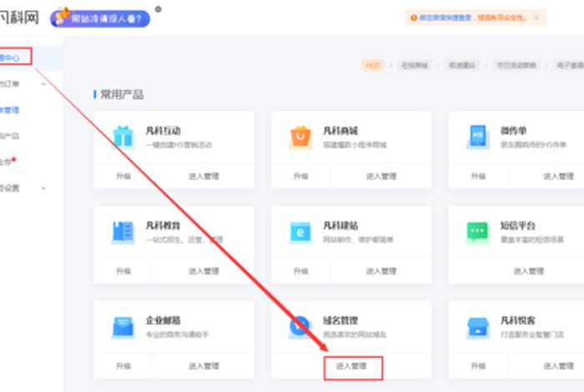Image resolution: width=584 pixels, height=392 pixels.
Task: Dismiss the orange login security notice
Action: click(x=536, y=18)
